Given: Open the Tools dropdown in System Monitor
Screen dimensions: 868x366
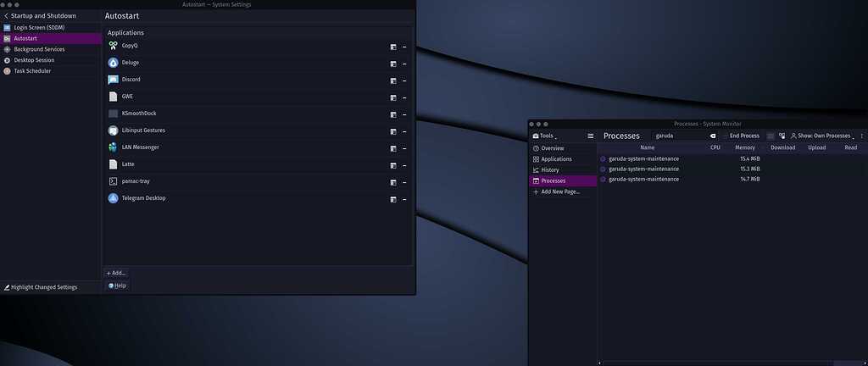Looking at the screenshot, I should (x=544, y=136).
